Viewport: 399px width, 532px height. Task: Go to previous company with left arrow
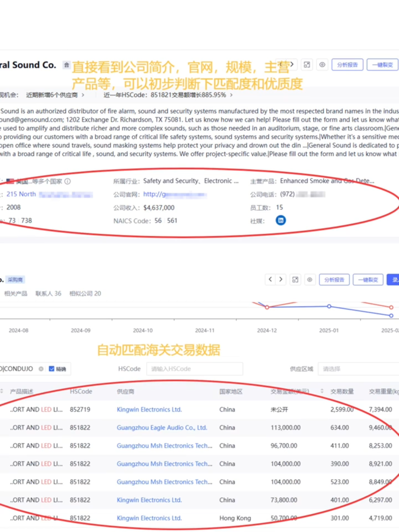[270, 279]
